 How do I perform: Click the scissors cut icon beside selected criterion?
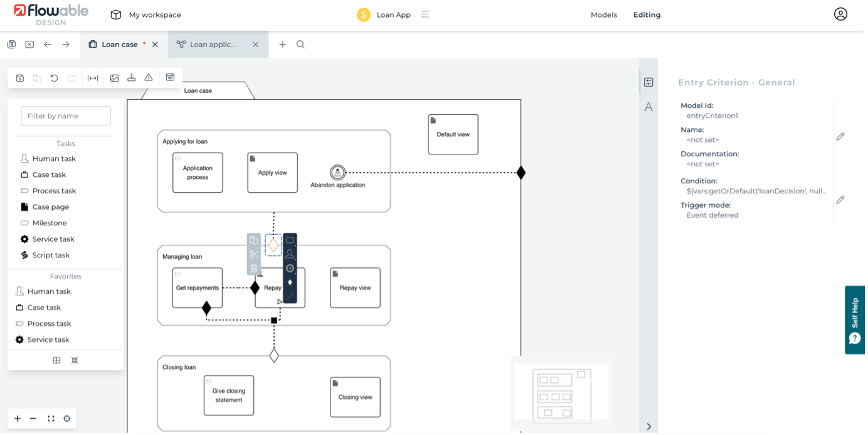pos(253,254)
